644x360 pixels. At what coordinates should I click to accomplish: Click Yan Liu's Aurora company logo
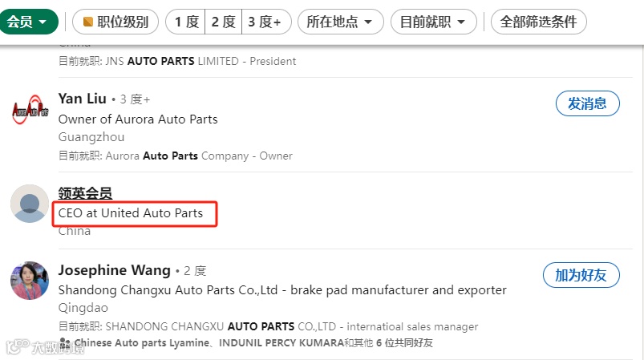point(30,111)
